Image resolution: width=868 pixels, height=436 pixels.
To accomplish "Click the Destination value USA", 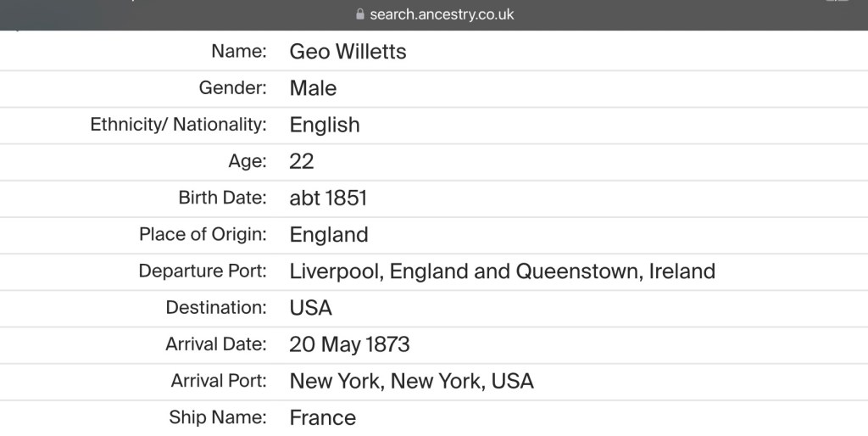I will 311,308.
